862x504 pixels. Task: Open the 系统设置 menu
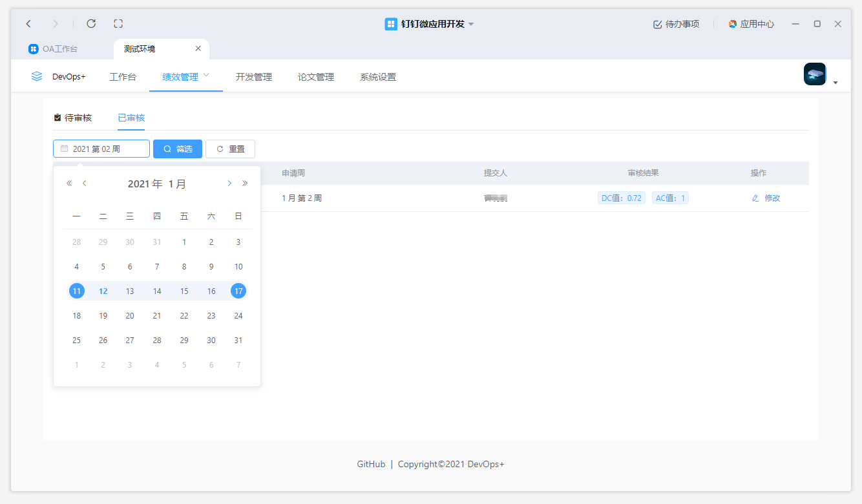click(x=378, y=77)
